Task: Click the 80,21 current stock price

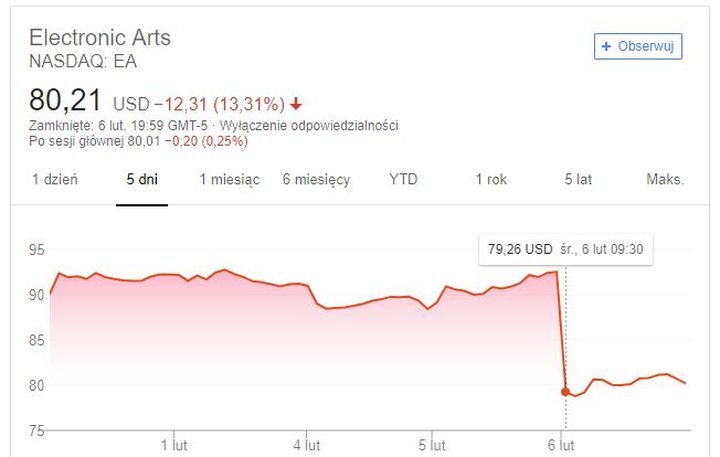Action: (65, 101)
